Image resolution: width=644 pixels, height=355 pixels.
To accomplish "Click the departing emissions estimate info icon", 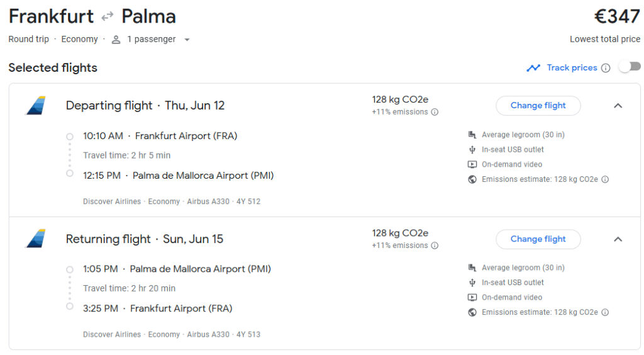I will tap(605, 179).
